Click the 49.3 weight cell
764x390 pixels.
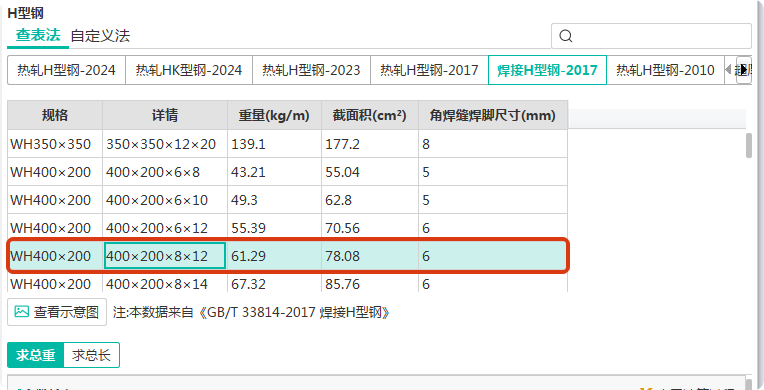[x=274, y=200]
